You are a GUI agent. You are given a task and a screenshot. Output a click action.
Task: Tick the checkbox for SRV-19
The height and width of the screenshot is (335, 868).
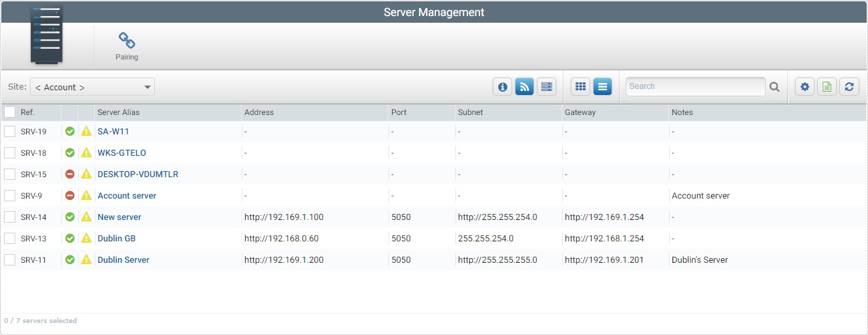coord(9,131)
